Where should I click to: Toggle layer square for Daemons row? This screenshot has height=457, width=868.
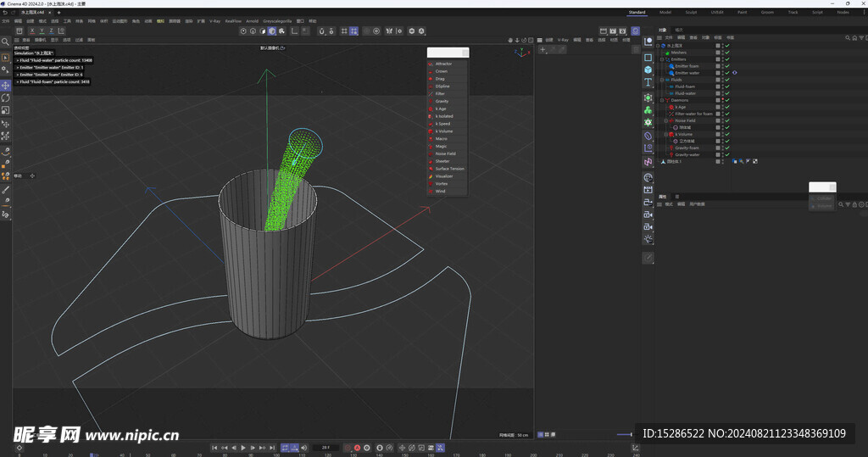[718, 100]
